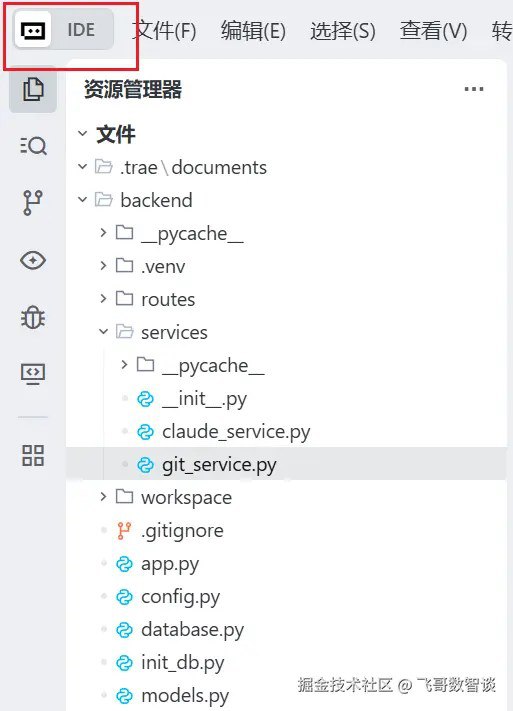Switch to IDE mode toggle

coord(81,30)
